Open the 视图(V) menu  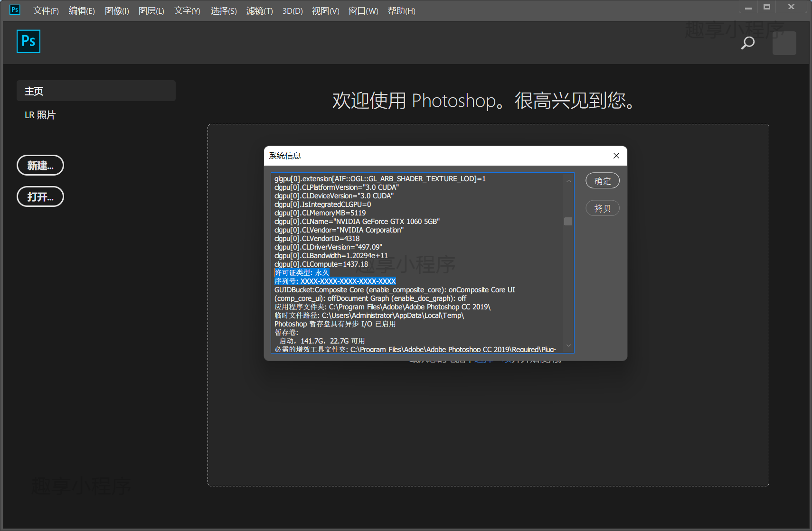326,11
